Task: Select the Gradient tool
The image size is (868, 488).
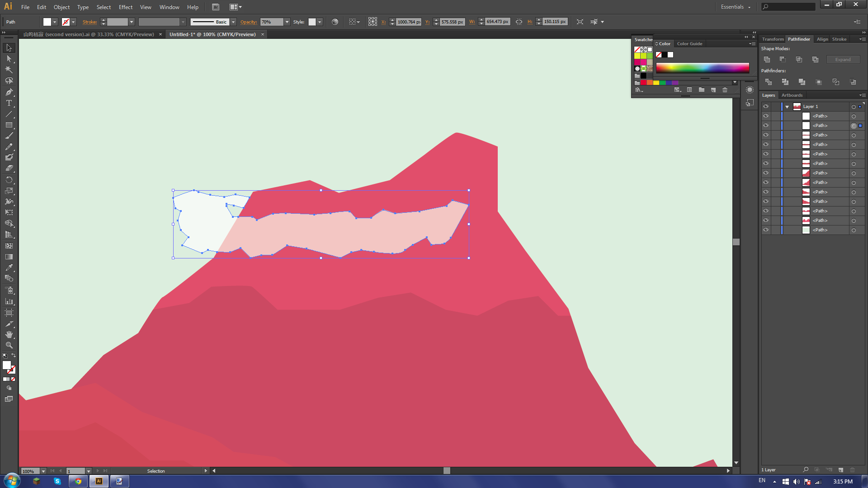Action: 9,257
